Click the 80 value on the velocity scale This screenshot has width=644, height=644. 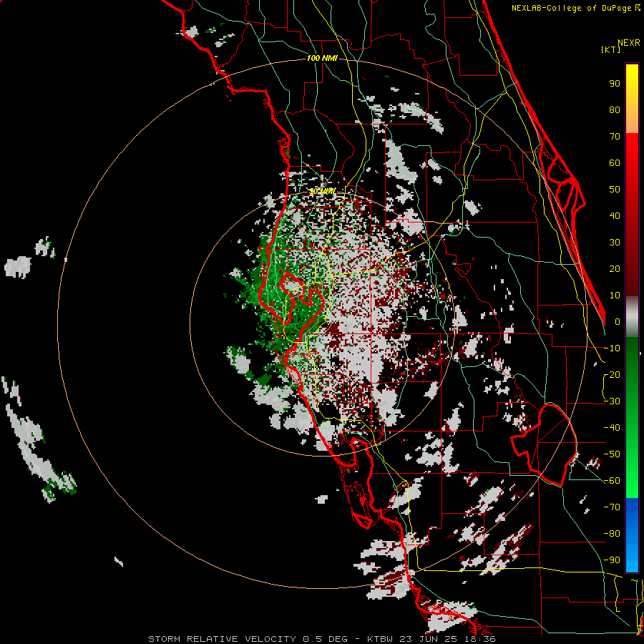point(615,110)
